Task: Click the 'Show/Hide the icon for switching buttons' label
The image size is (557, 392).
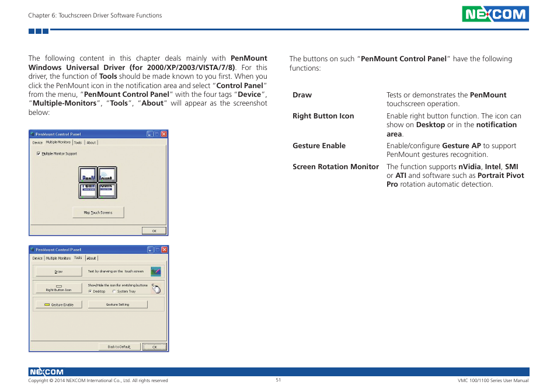Action: [x=117, y=285]
